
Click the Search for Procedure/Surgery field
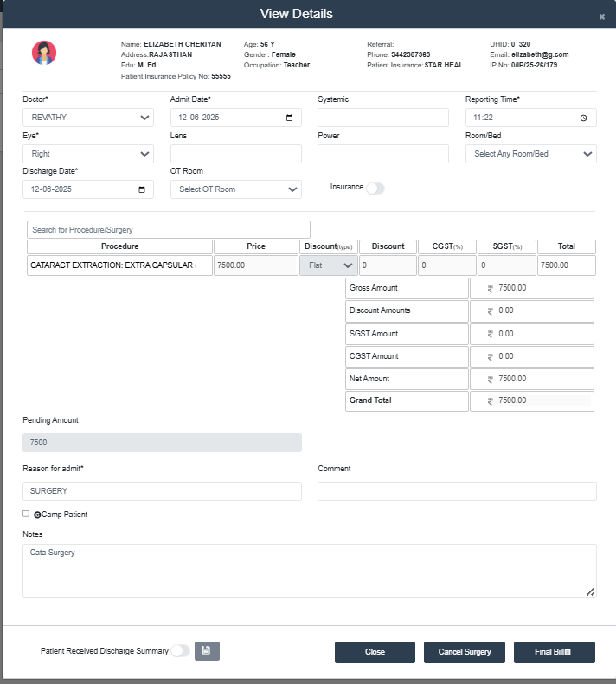click(x=168, y=229)
